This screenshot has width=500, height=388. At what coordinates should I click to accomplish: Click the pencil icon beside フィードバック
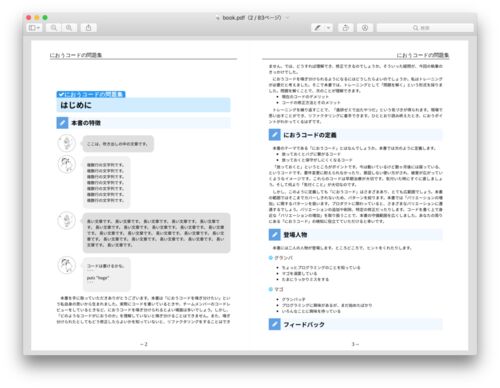pyautogui.click(x=274, y=324)
